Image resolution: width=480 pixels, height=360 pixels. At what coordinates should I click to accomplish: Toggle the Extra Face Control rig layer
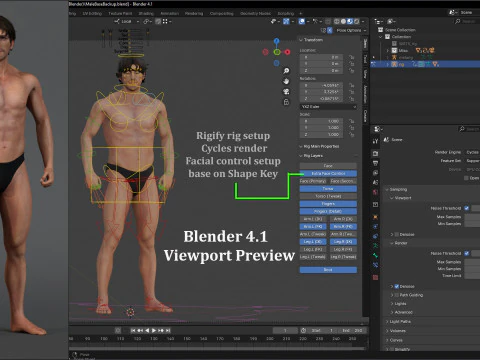(x=328, y=173)
